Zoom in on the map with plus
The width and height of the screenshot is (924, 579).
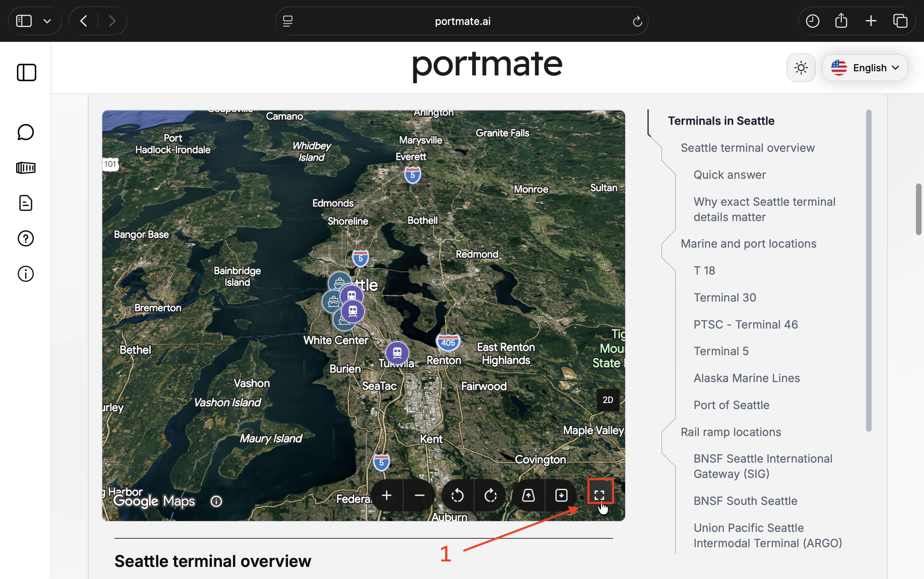point(387,495)
